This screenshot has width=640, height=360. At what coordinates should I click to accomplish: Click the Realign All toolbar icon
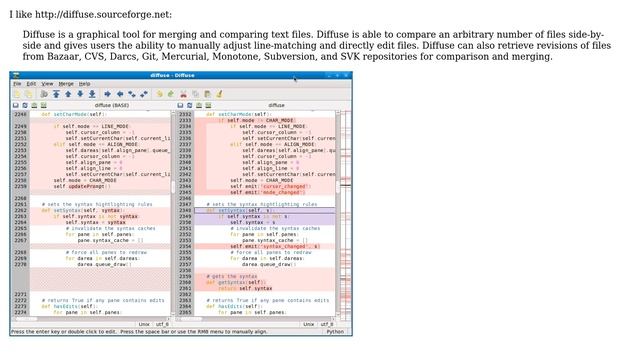[x=44, y=94]
